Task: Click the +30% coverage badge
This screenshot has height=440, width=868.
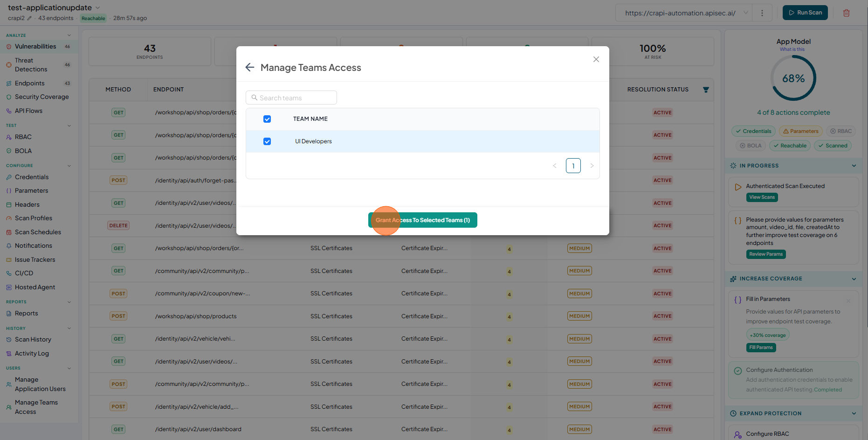Action: pos(767,335)
